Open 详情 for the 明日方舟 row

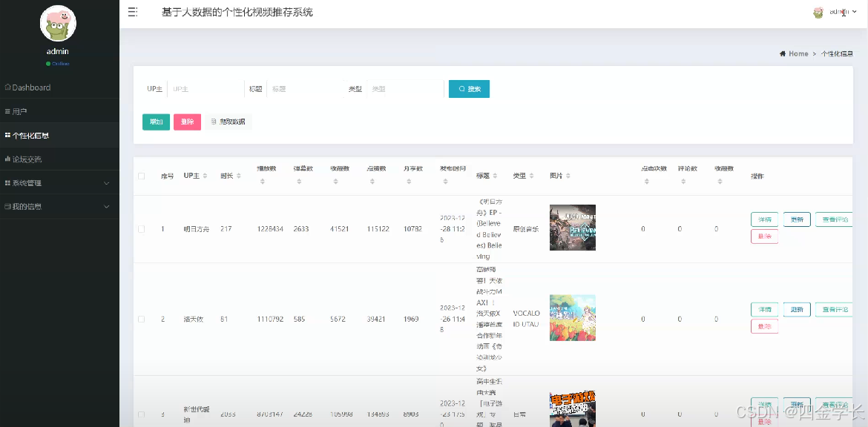[x=764, y=219]
